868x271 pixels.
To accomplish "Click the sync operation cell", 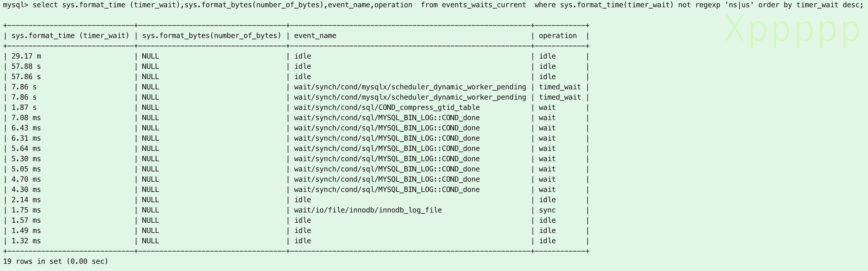I will coord(547,210).
